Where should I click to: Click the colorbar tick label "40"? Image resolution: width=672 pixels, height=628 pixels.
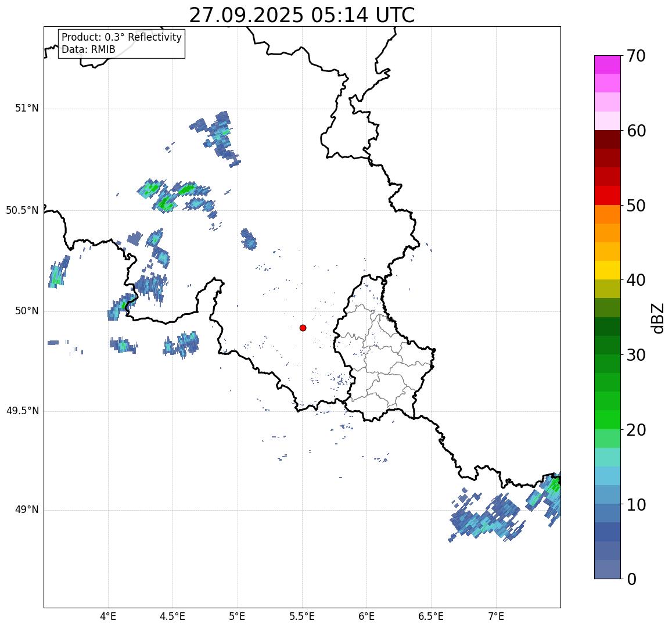click(636, 280)
